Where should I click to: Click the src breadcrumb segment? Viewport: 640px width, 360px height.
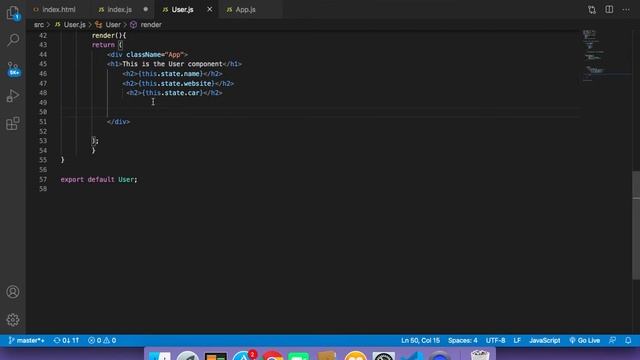(39, 24)
